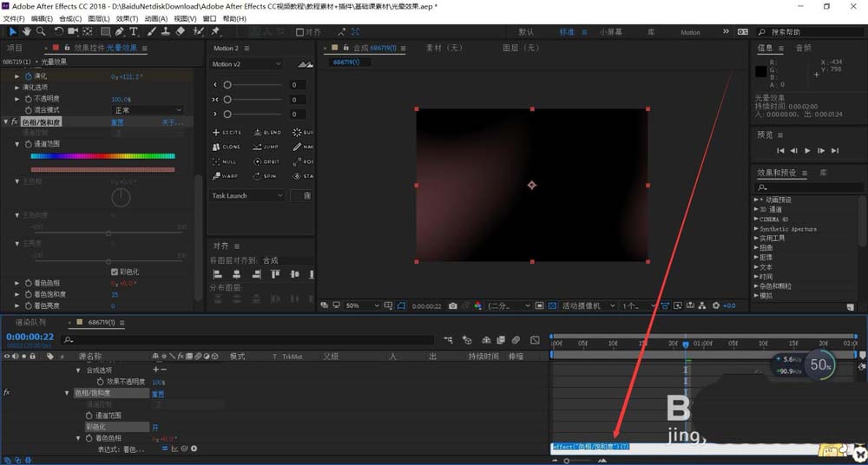Click Motion 2 JUMP tool

click(x=266, y=147)
